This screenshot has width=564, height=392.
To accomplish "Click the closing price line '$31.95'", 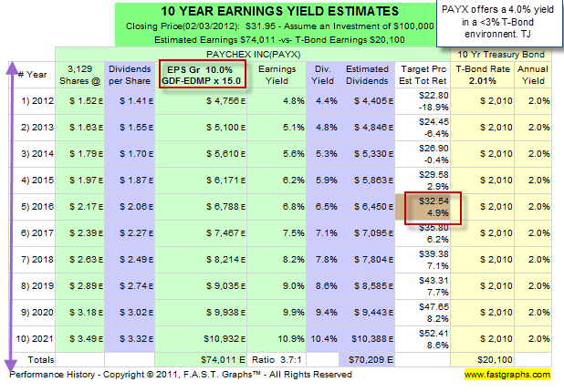I will [x=280, y=26].
